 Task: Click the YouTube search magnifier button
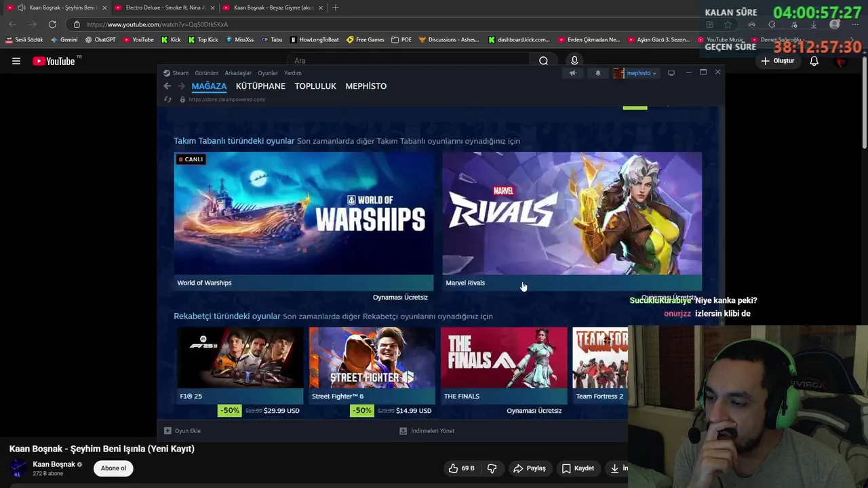click(x=543, y=61)
